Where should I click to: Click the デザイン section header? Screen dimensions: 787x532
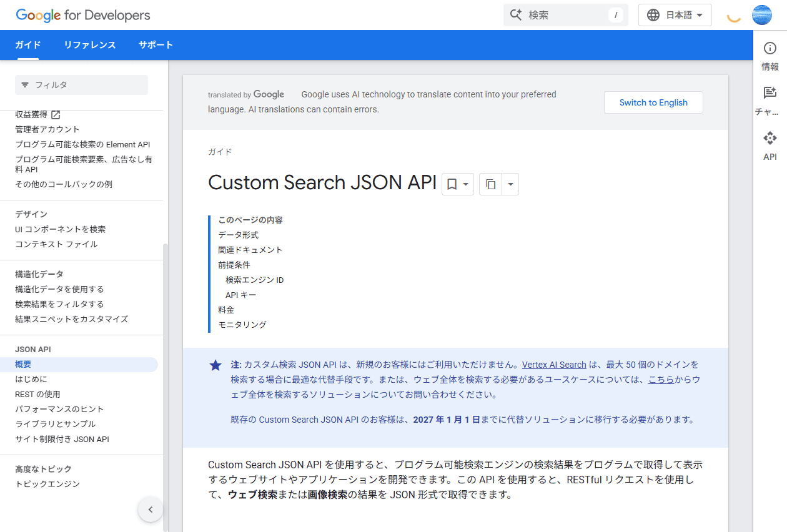coord(31,214)
